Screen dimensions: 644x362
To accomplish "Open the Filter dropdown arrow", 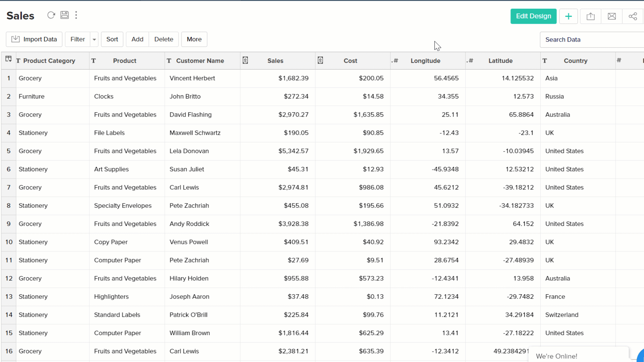I will click(x=94, y=39).
